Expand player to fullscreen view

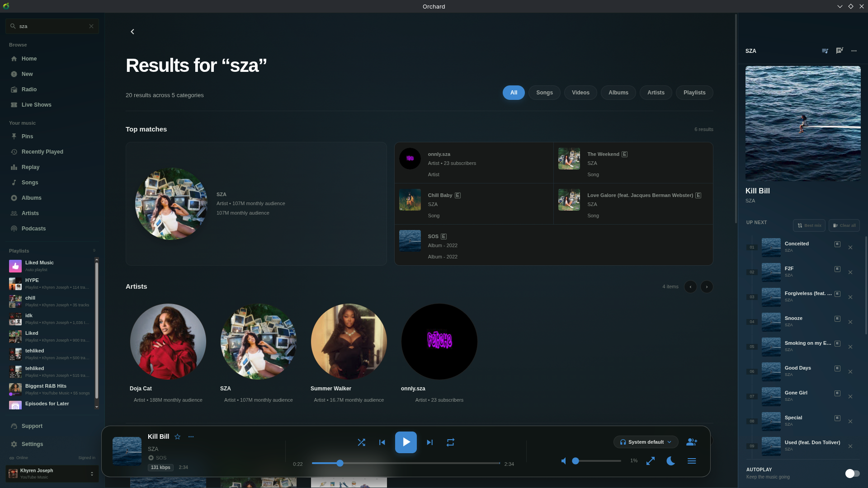tap(651, 461)
